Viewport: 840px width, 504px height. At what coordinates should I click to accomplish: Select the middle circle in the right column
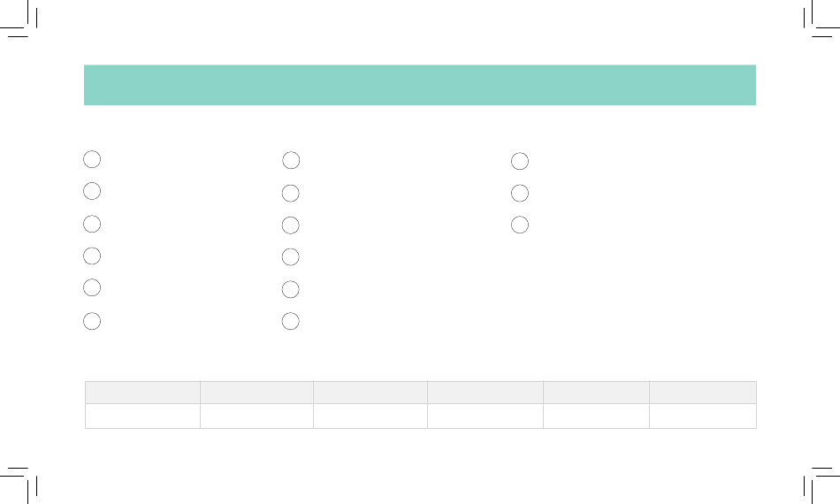[x=520, y=194]
